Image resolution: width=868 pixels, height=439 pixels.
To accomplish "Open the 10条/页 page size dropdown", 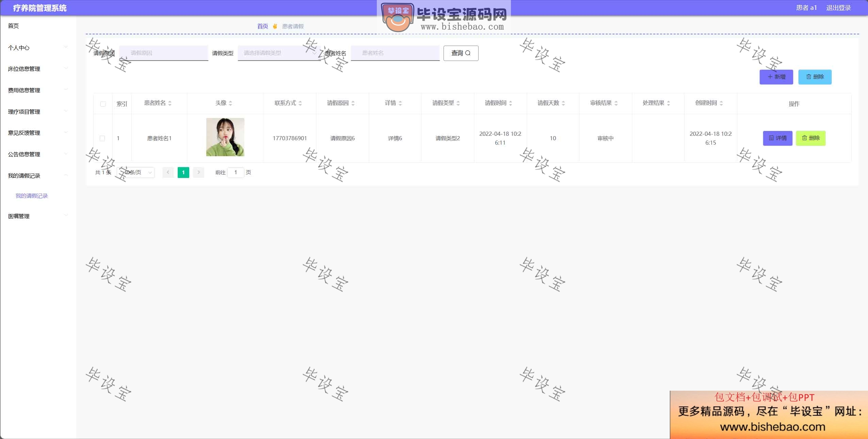I will pos(136,173).
